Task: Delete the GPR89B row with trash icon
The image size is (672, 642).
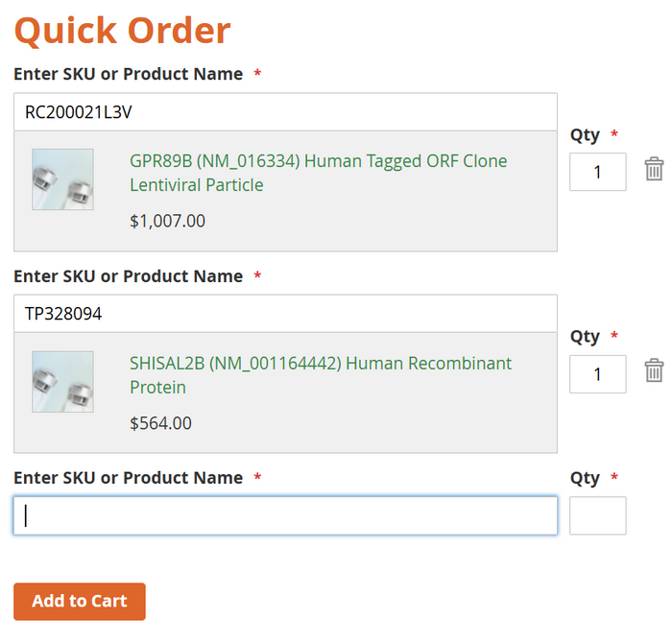Action: (x=654, y=169)
